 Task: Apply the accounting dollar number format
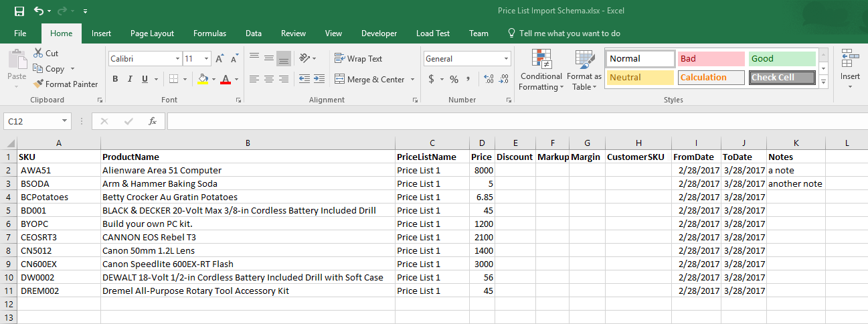pos(432,79)
